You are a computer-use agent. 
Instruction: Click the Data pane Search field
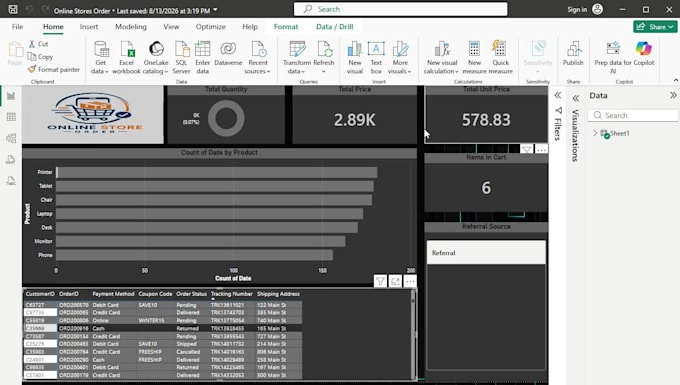[633, 115]
